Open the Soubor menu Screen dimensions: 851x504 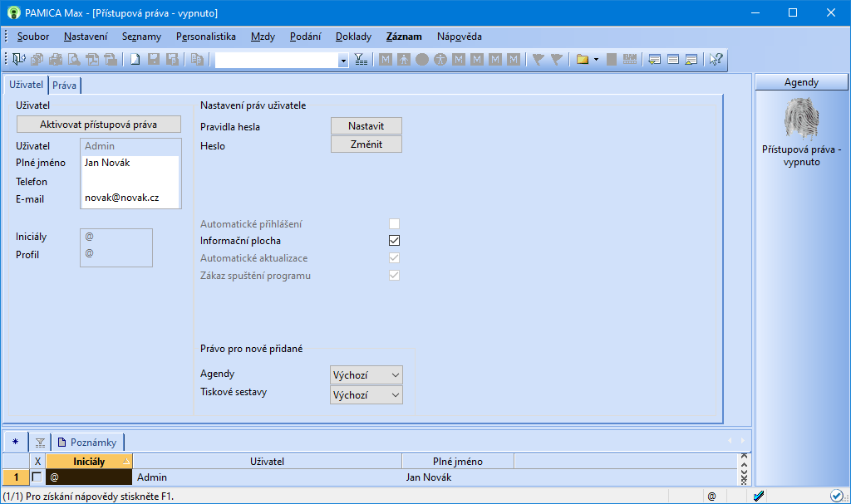point(33,37)
